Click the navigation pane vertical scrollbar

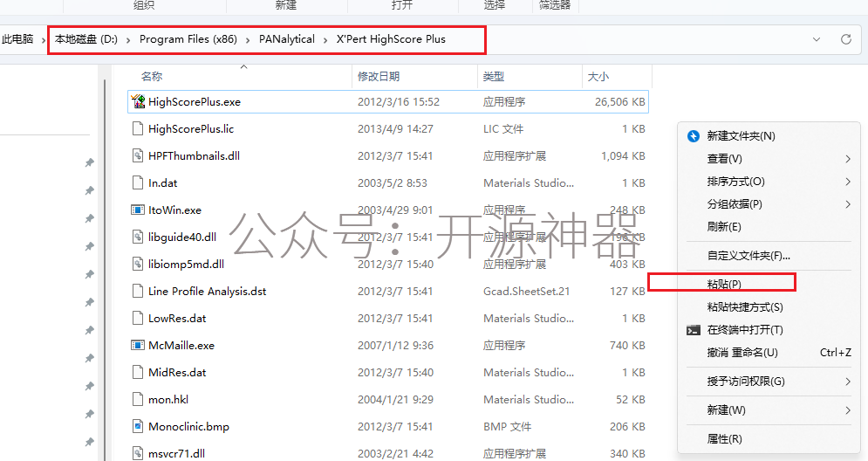point(105,269)
